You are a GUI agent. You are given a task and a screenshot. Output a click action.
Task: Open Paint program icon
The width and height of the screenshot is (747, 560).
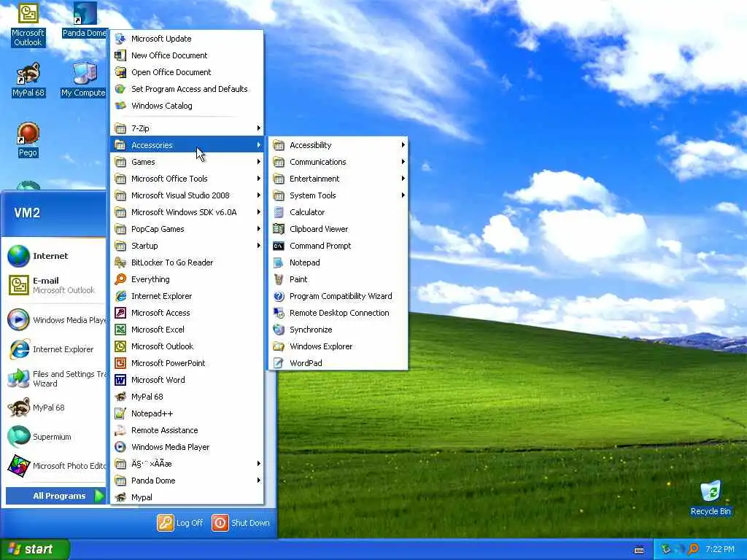tap(279, 279)
